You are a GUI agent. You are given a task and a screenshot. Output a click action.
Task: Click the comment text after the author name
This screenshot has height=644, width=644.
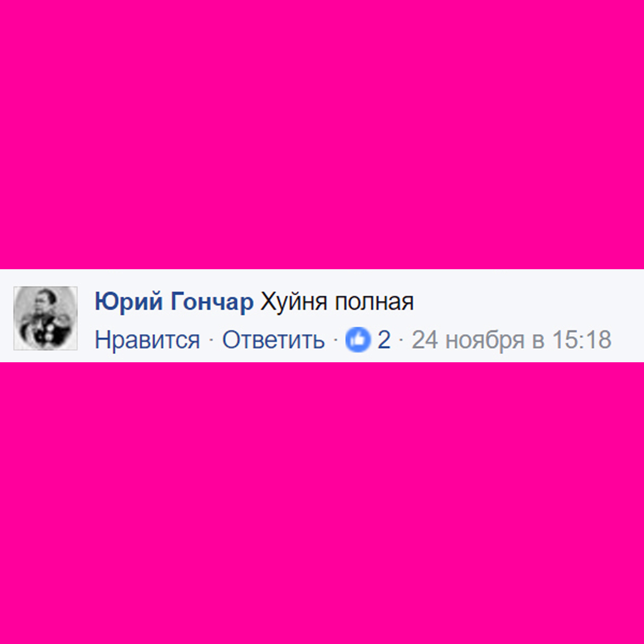(x=337, y=302)
